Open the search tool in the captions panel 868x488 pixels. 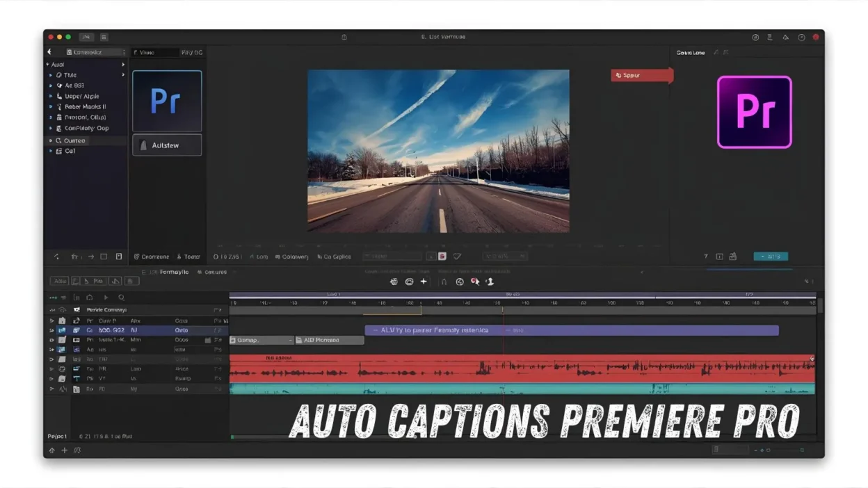(x=122, y=297)
